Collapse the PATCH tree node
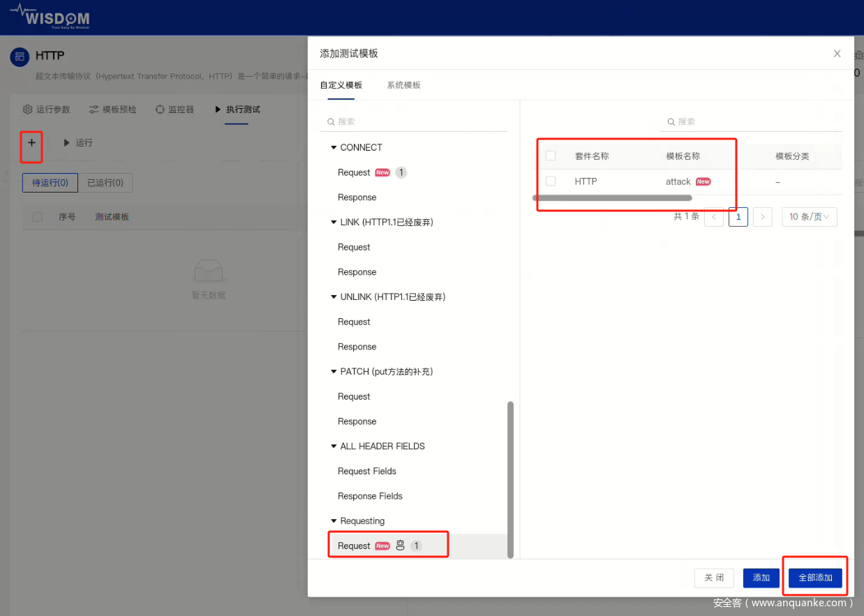 click(334, 372)
